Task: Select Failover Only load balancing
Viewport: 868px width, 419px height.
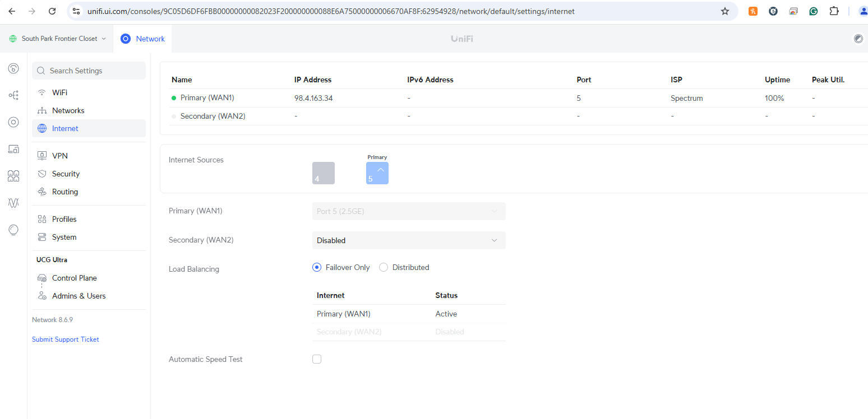Action: pyautogui.click(x=317, y=268)
